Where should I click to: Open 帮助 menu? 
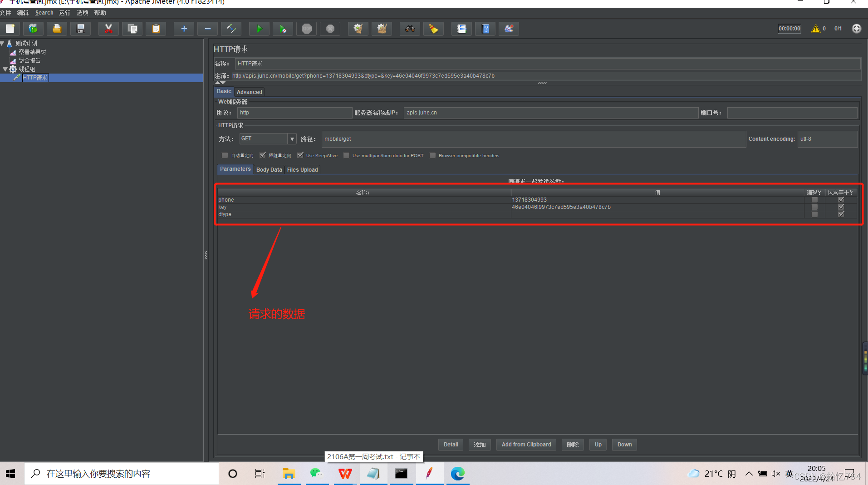point(100,13)
